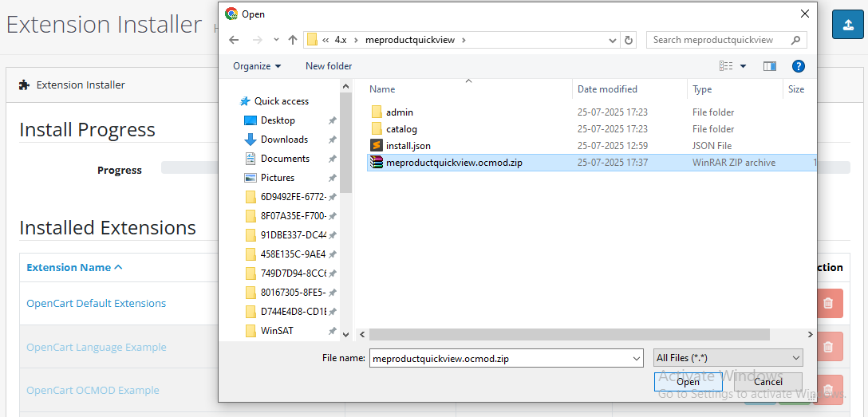The image size is (868, 417).
Task: Sort files by Type column
Action: click(x=735, y=89)
